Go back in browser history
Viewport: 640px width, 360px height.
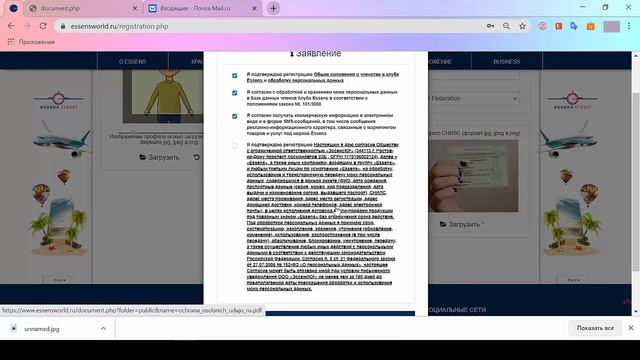(11, 26)
